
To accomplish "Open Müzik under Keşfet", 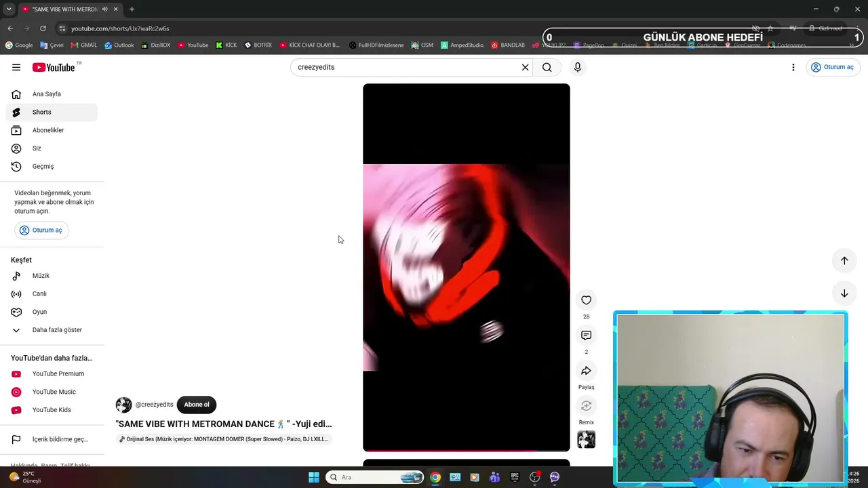I will (52, 276).
